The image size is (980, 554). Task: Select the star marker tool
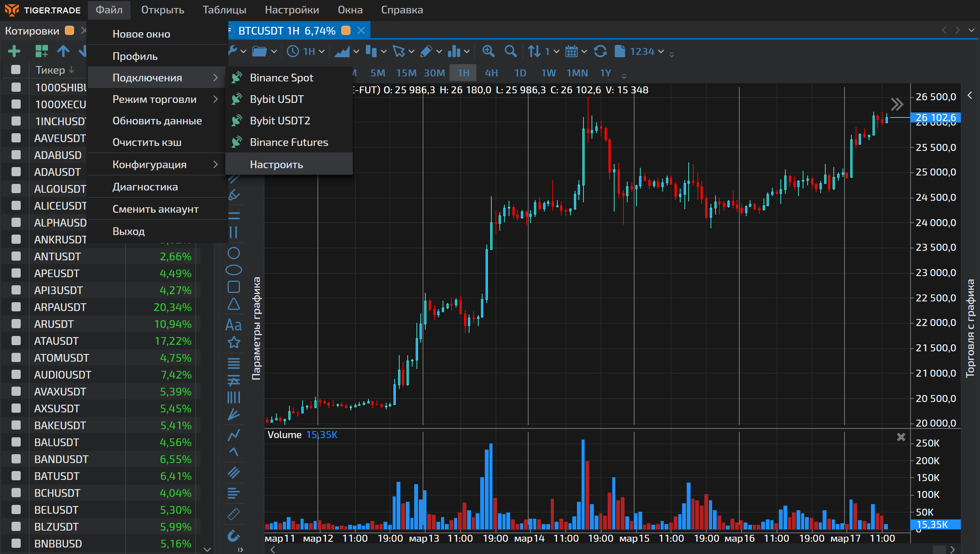click(x=233, y=342)
